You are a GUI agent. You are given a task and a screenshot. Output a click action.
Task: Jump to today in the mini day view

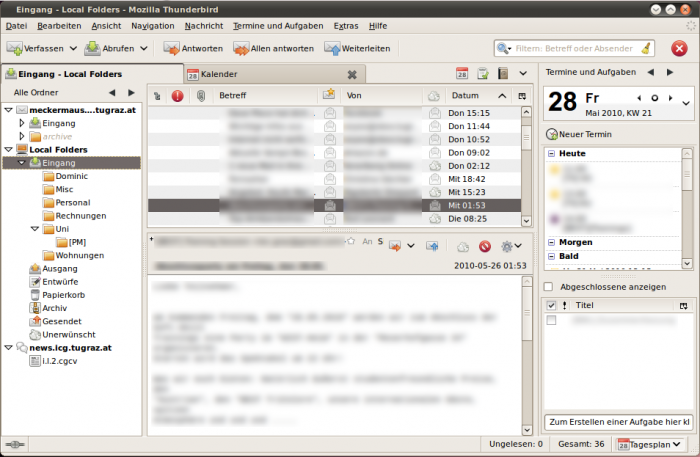pyautogui.click(x=654, y=98)
